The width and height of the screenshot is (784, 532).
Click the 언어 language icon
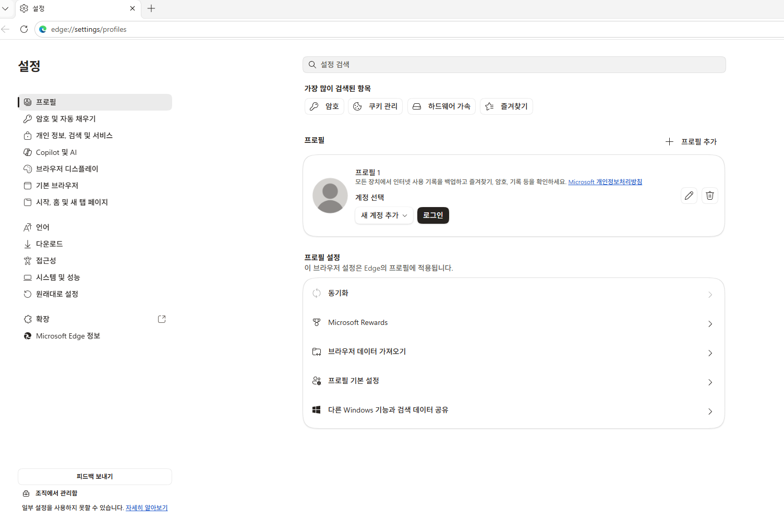pos(28,227)
